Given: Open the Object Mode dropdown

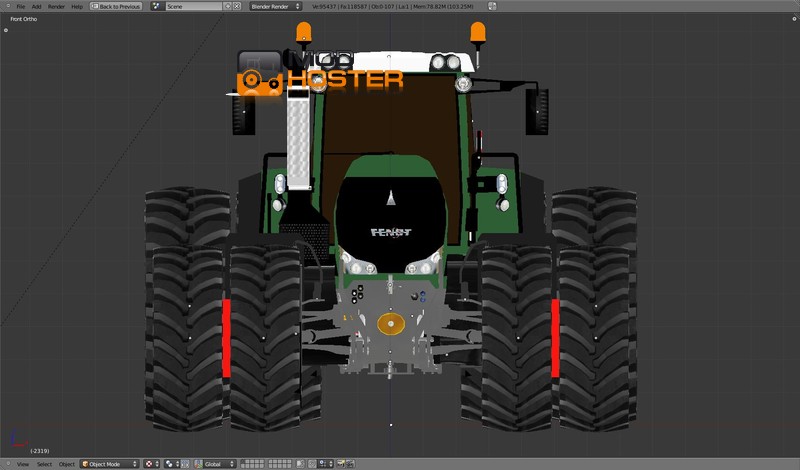Looking at the screenshot, I should (110, 464).
